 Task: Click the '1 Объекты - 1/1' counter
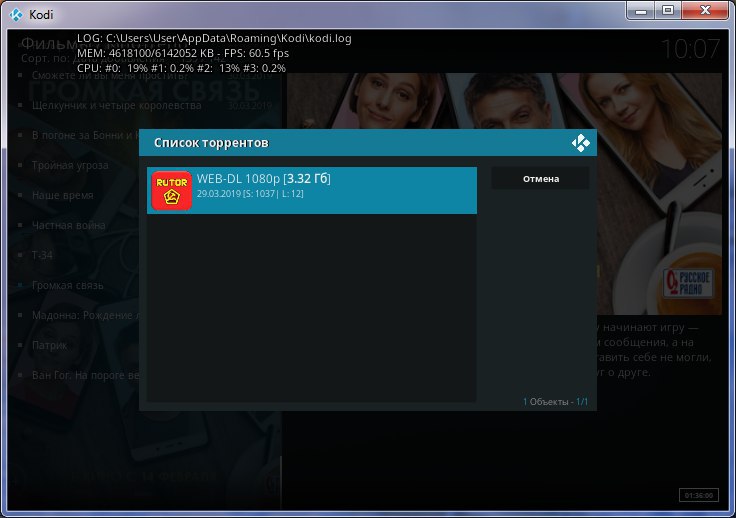(555, 402)
